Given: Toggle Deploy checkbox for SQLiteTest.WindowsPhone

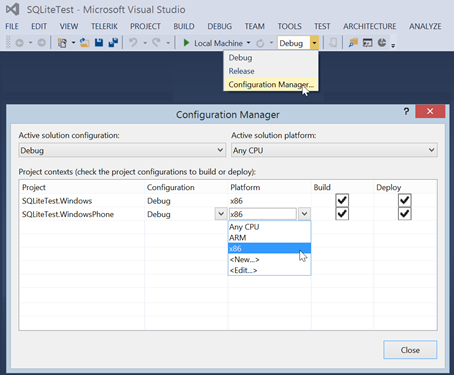Looking at the screenshot, I should pos(404,214).
